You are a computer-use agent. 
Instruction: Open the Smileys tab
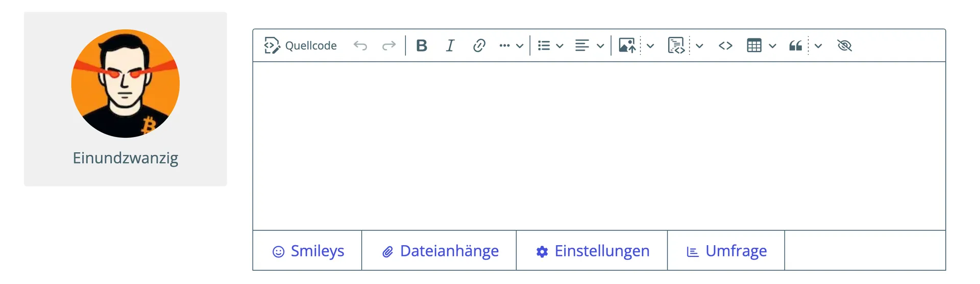point(308,251)
